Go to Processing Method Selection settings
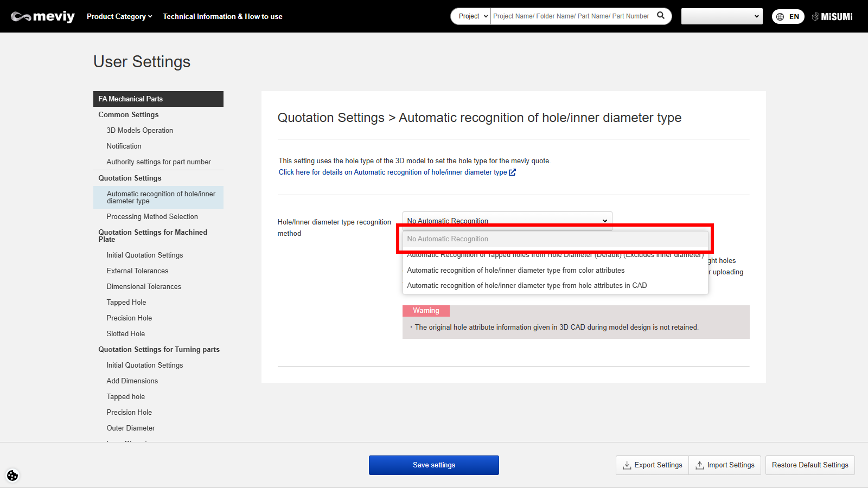868x488 pixels. tap(152, 216)
